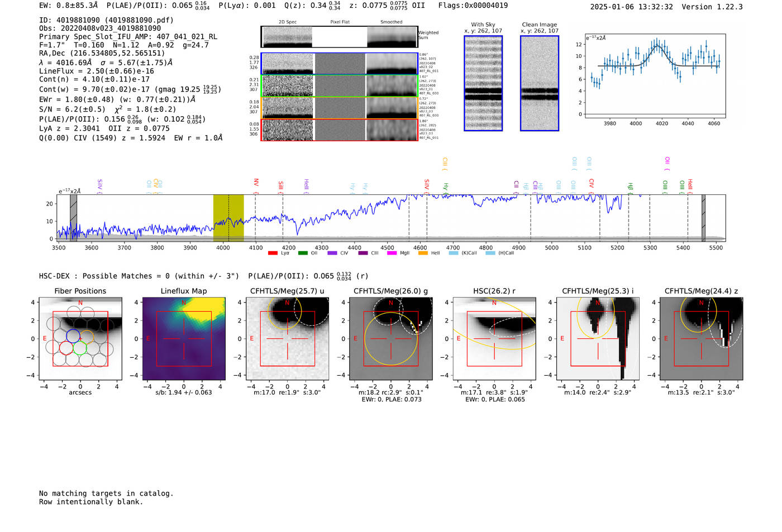Click the Q(0.00) CIV (1549) line
The width and height of the screenshot is (782, 532).
tap(131, 138)
